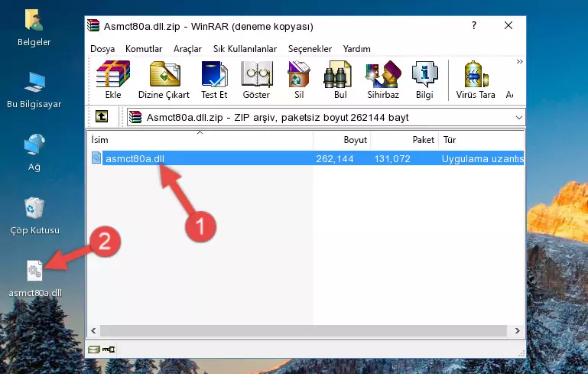Click the archive icon in address bar
This screenshot has height=374, width=588.
135,117
